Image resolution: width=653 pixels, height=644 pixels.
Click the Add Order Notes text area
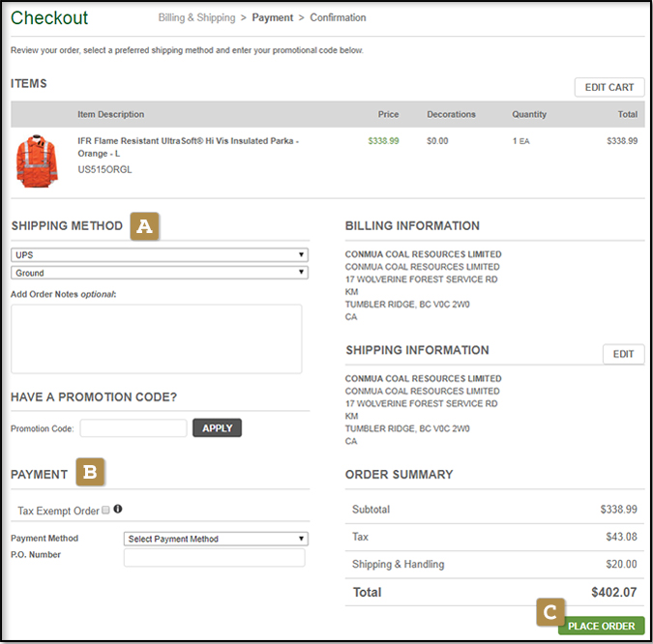(x=157, y=338)
